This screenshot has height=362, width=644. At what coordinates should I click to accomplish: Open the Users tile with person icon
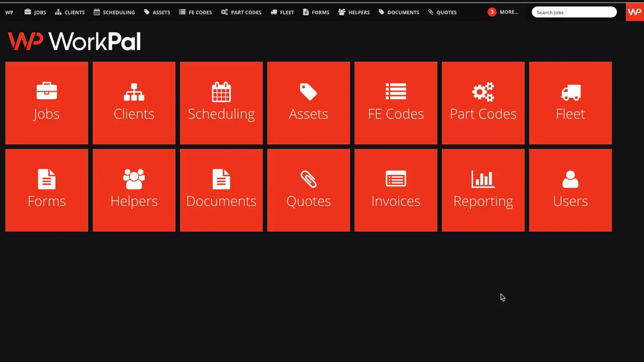pyautogui.click(x=571, y=190)
